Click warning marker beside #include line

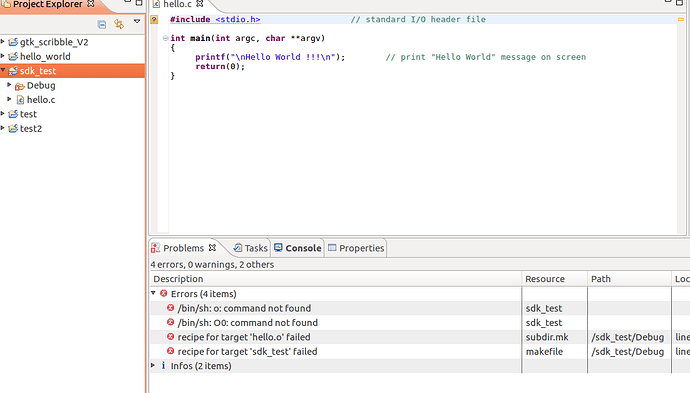point(154,19)
